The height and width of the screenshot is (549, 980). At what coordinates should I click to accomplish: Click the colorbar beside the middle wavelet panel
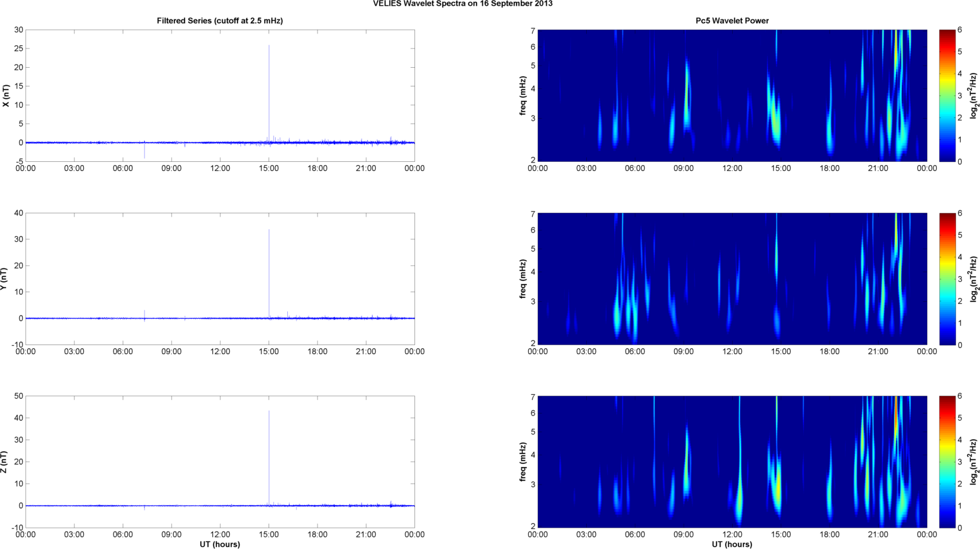[x=946, y=279]
